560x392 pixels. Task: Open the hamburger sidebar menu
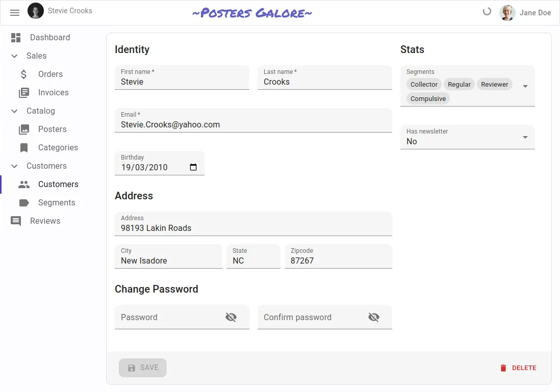[15, 12]
